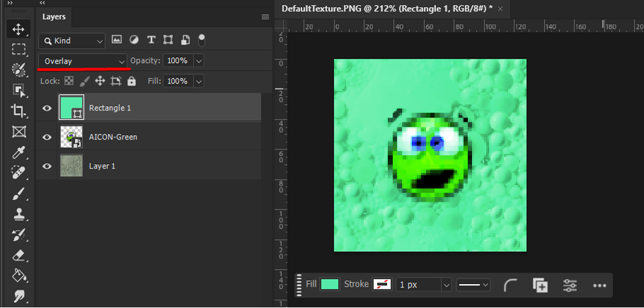The width and height of the screenshot is (644, 308).
Task: Select the Layer 1 thumbnail
Action: [71, 166]
